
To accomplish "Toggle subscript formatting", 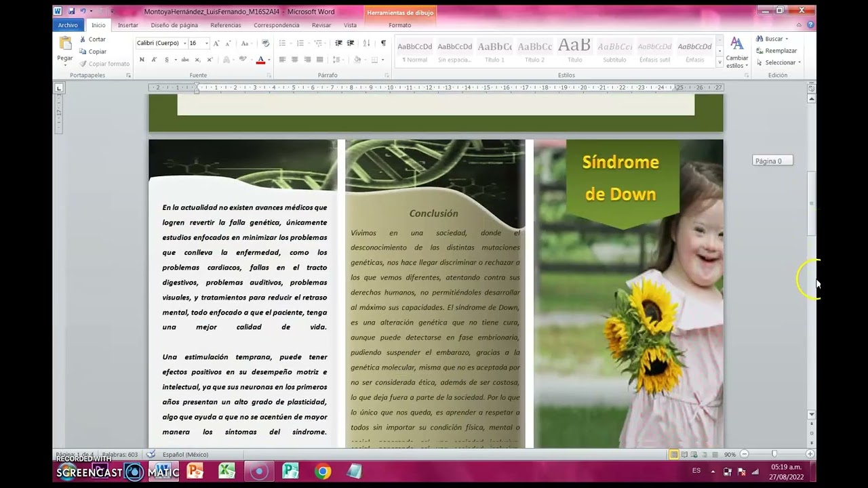I will coord(197,60).
